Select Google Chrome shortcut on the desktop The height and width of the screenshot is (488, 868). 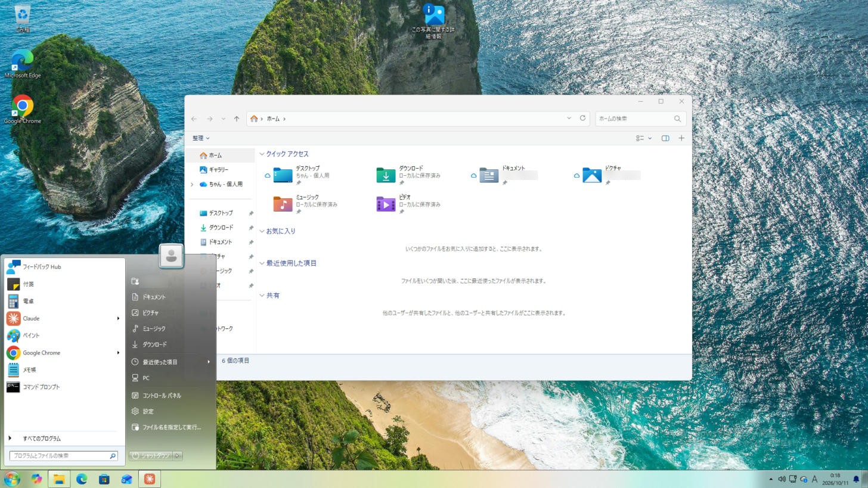point(22,110)
